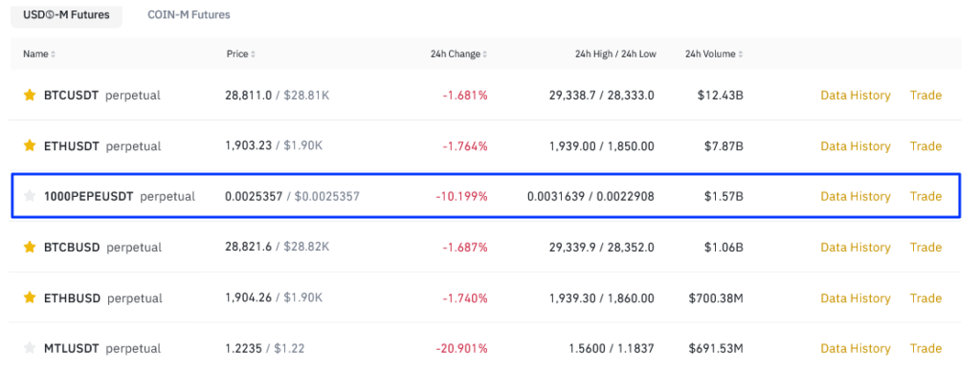Add 1000PEPEUSDT to favorites via its star

pos(30,197)
